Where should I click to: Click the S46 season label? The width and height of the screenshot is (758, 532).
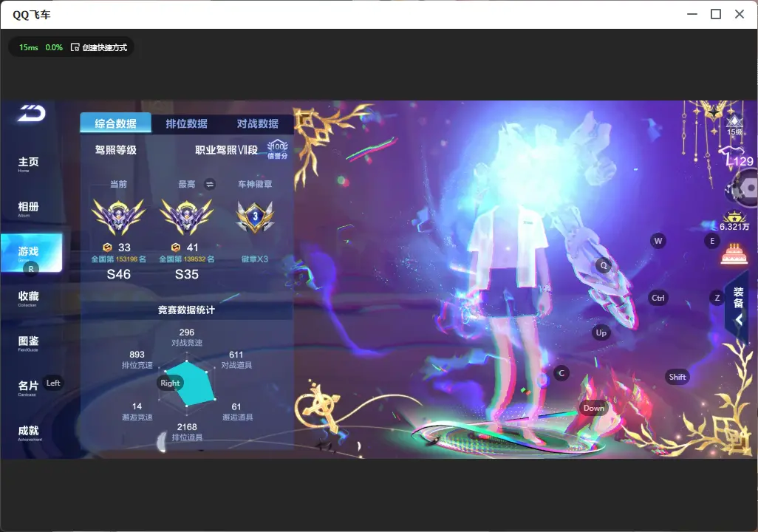(x=118, y=274)
